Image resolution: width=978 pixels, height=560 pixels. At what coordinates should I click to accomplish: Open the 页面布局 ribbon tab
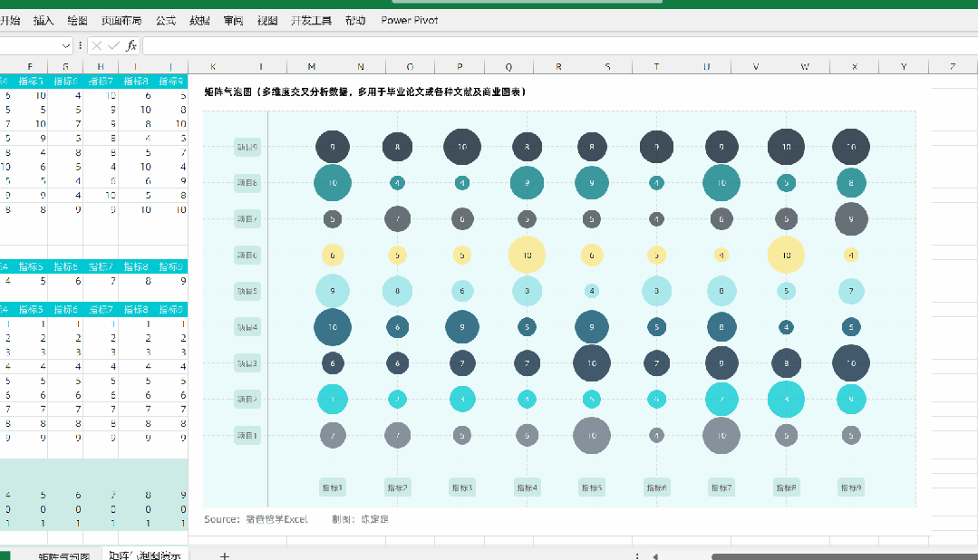(121, 21)
